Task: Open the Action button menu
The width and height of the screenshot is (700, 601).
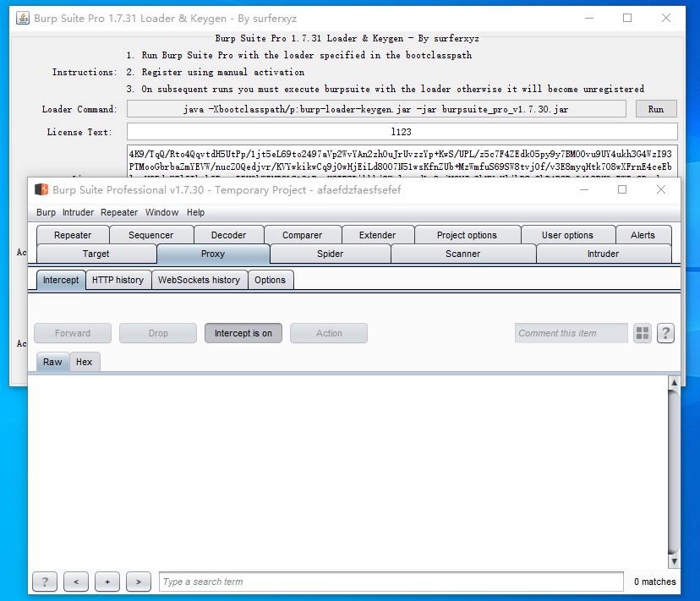Action: click(329, 333)
